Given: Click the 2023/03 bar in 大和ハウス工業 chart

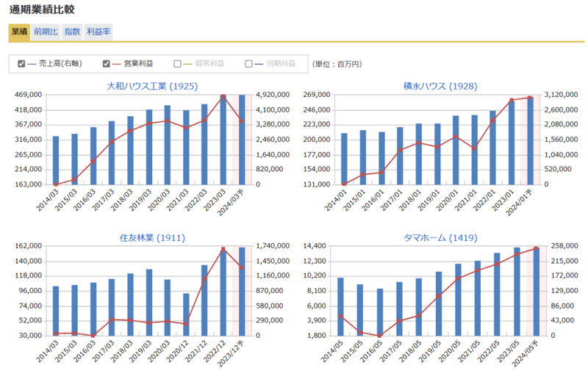Looking at the screenshot, I should click(x=223, y=140).
